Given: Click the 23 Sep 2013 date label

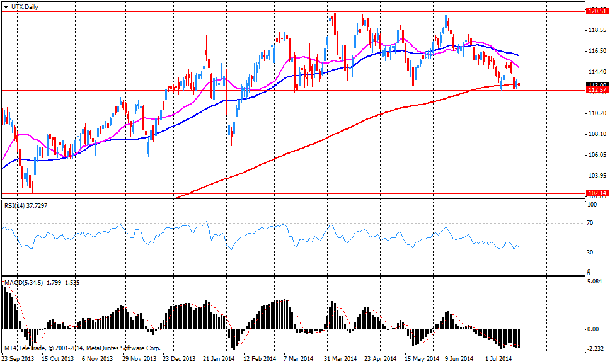Looking at the screenshot, I should tap(18, 358).
